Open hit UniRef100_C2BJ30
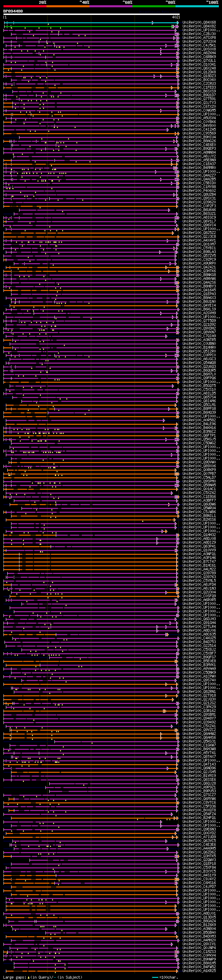 [x=199, y=34]
